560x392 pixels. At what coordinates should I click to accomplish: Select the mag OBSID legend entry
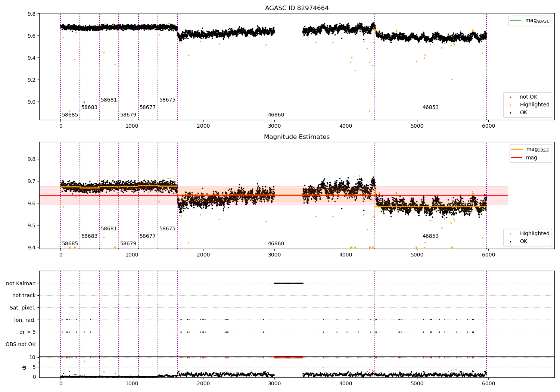(x=531, y=149)
